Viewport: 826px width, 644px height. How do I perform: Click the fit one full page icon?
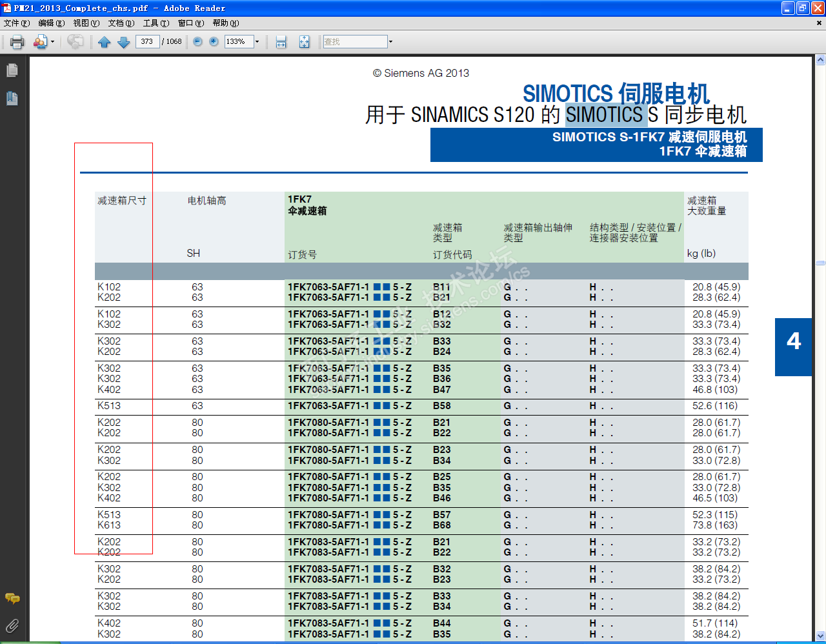point(305,42)
